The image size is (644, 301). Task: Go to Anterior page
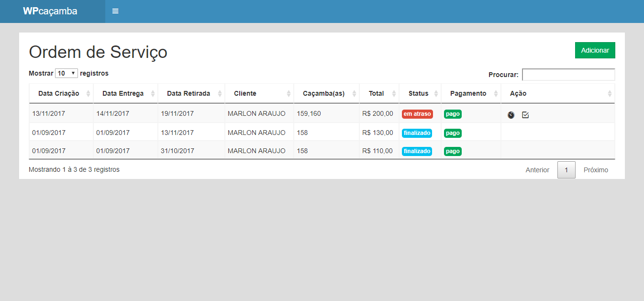pos(537,170)
